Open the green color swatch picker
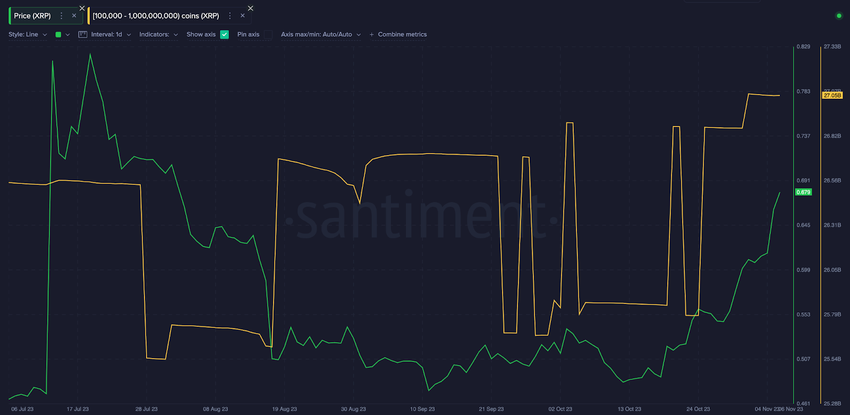 (x=62, y=34)
